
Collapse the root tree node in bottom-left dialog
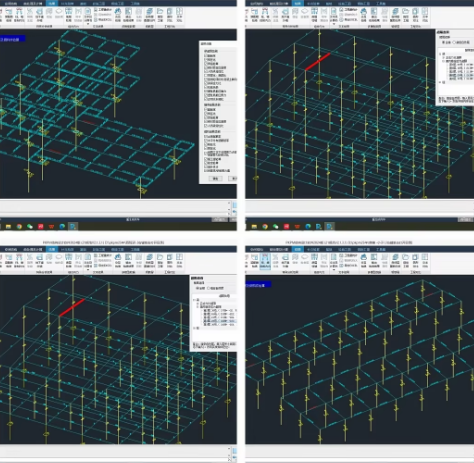[x=194, y=300]
